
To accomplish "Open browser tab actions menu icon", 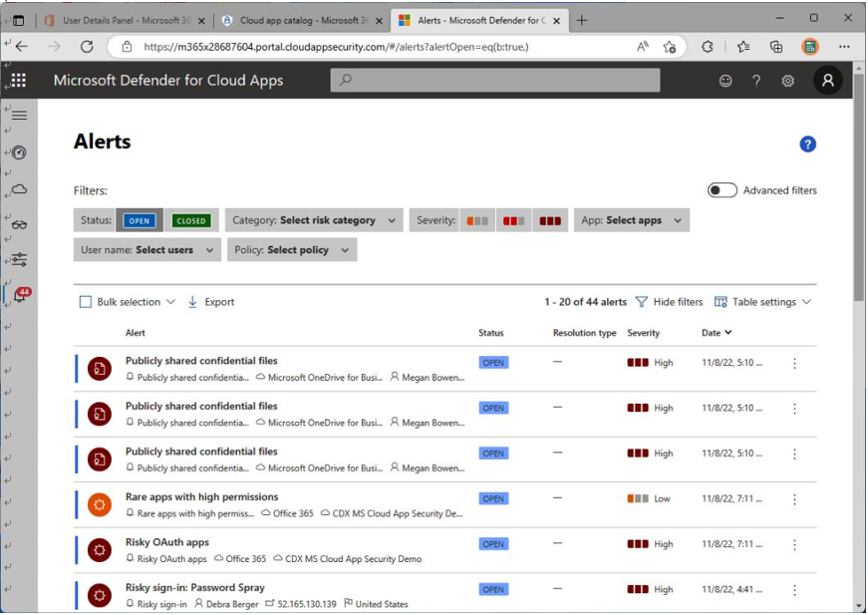I will (18, 21).
